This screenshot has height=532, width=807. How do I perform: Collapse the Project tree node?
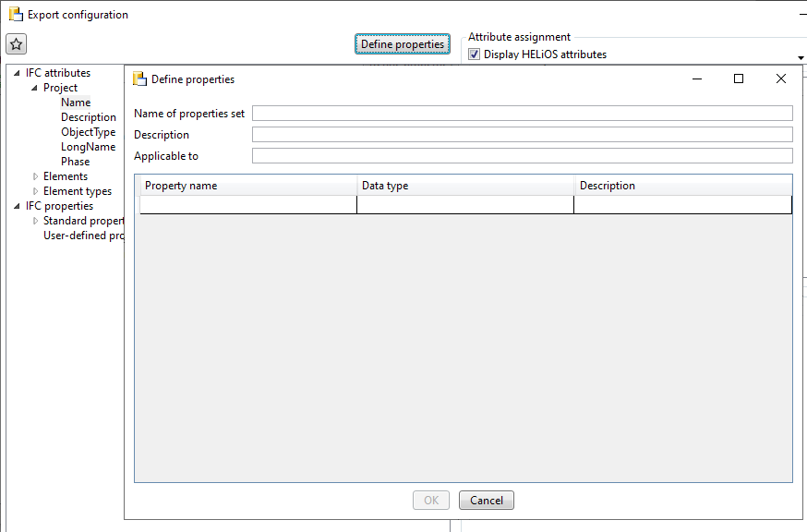click(34, 88)
